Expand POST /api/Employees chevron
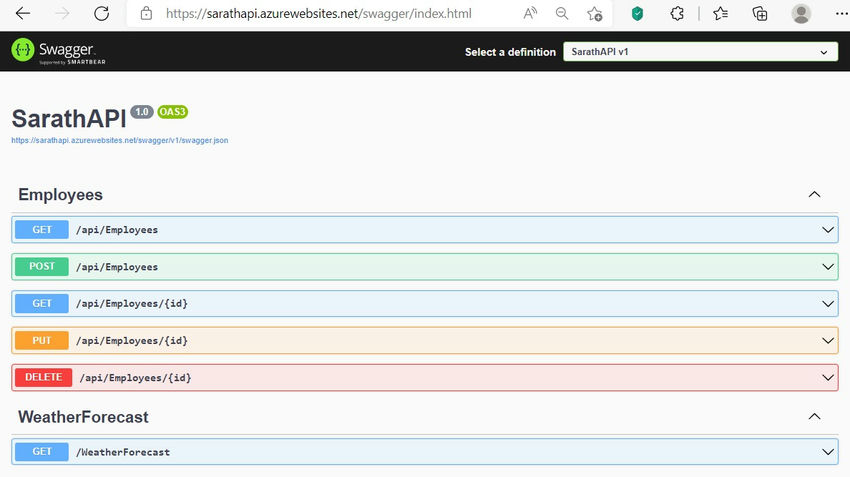The width and height of the screenshot is (850, 477). point(828,267)
